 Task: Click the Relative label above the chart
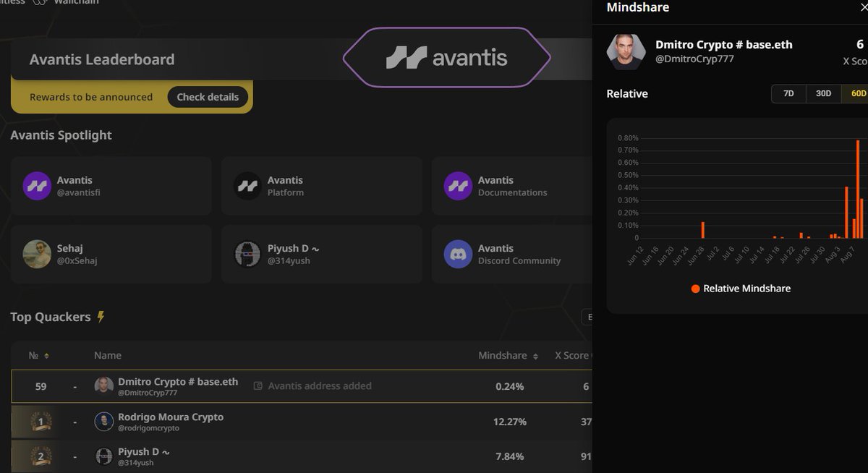pyautogui.click(x=627, y=94)
